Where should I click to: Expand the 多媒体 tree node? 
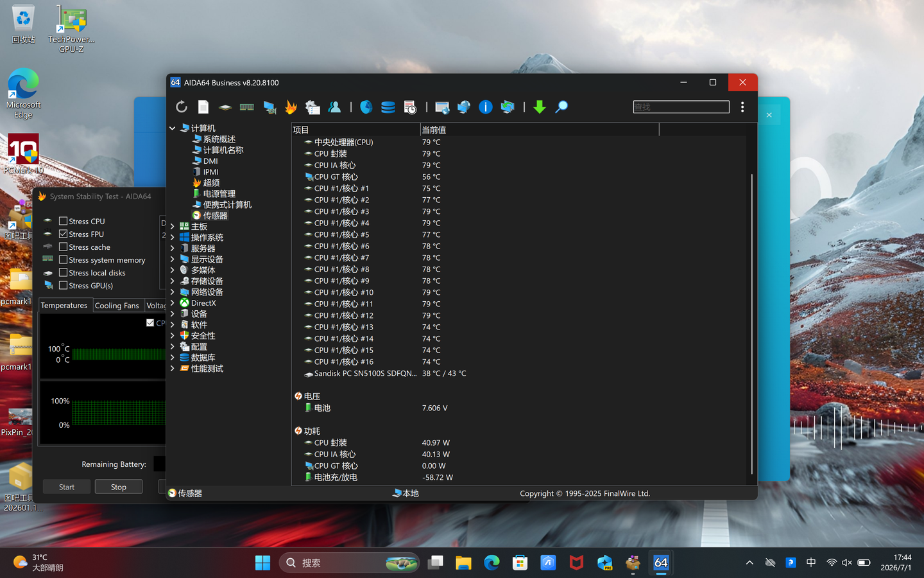(173, 270)
